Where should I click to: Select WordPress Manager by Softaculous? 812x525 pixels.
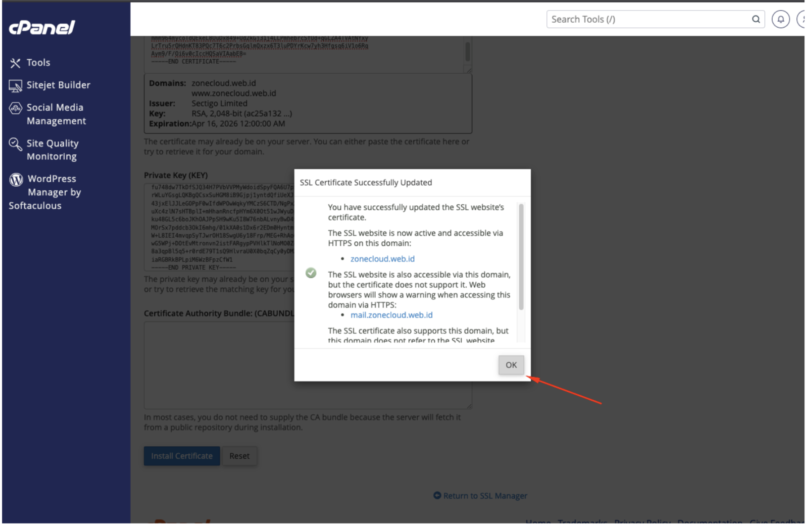[45, 192]
